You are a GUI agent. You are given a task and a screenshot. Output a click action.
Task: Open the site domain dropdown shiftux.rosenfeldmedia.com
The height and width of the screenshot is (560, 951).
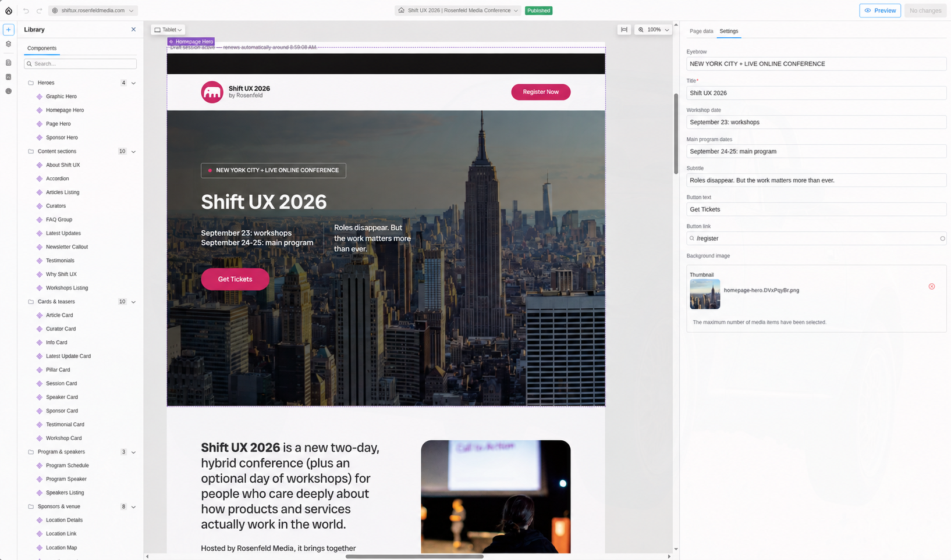[x=93, y=10]
